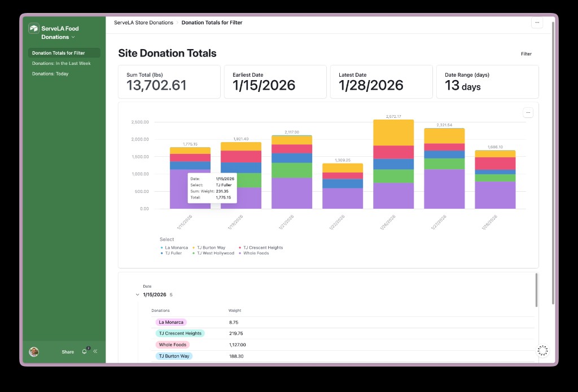
Task: Open the top-right page options ellipsis
Action: click(x=537, y=23)
